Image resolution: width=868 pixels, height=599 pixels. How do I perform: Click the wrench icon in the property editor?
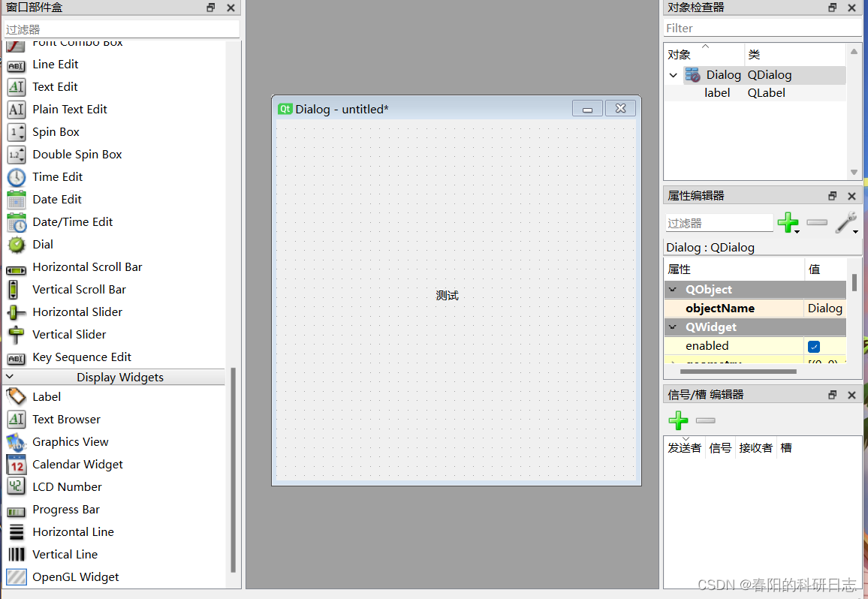click(847, 222)
